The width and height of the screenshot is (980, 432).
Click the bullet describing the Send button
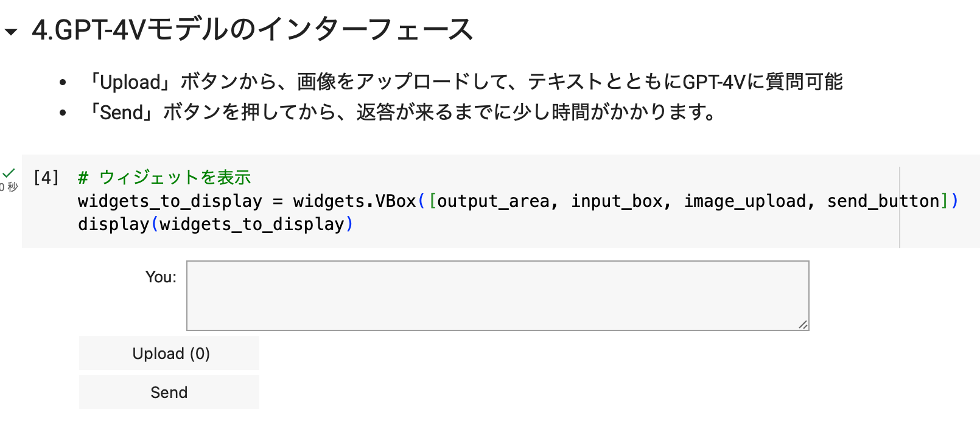pyautogui.click(x=402, y=113)
